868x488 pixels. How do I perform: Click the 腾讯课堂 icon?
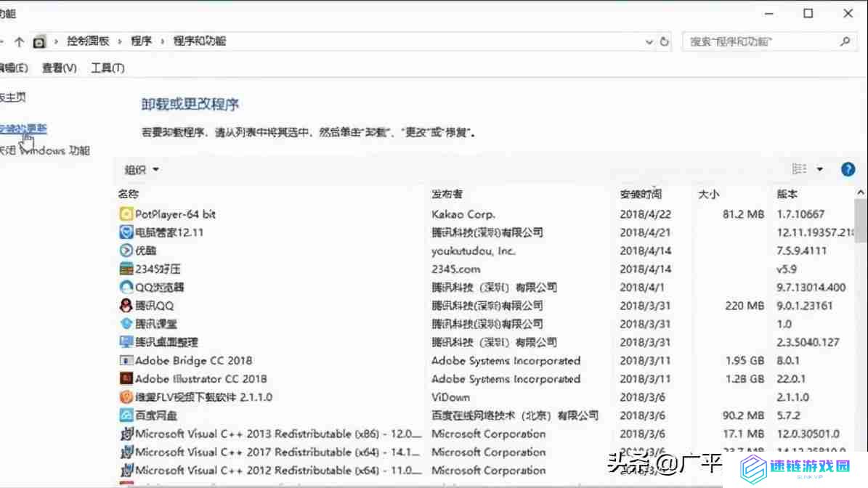coord(126,324)
